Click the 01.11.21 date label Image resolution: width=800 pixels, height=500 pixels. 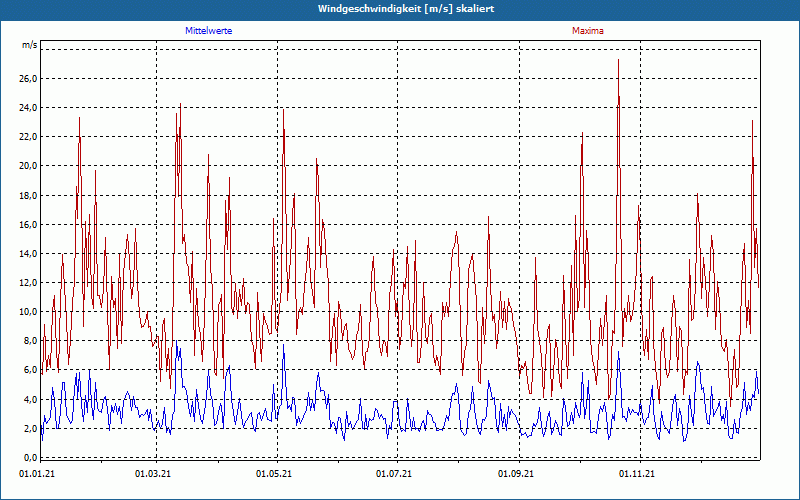click(637, 474)
